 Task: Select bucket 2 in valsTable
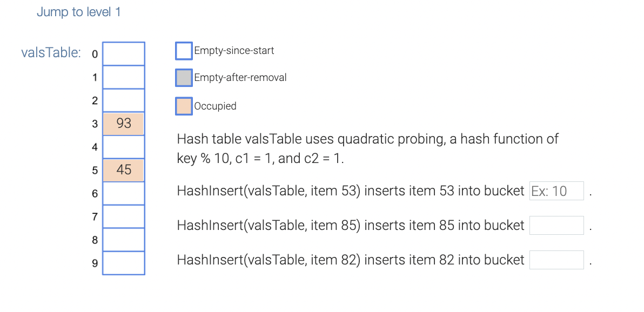pos(123,100)
